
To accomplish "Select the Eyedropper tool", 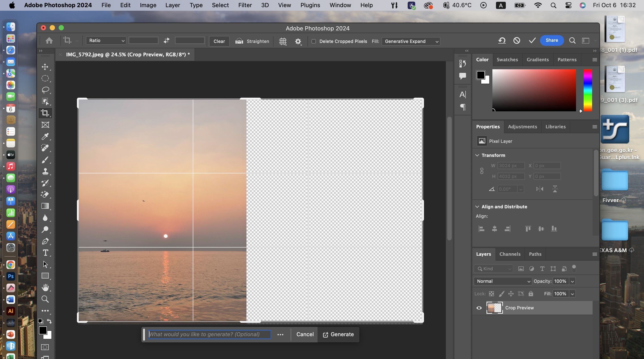I will pos(45,137).
